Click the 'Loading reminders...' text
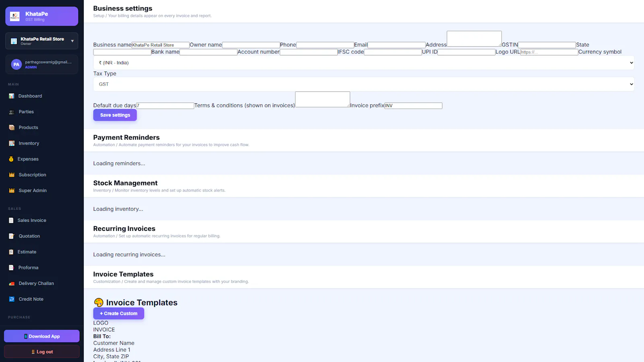 tap(119, 163)
